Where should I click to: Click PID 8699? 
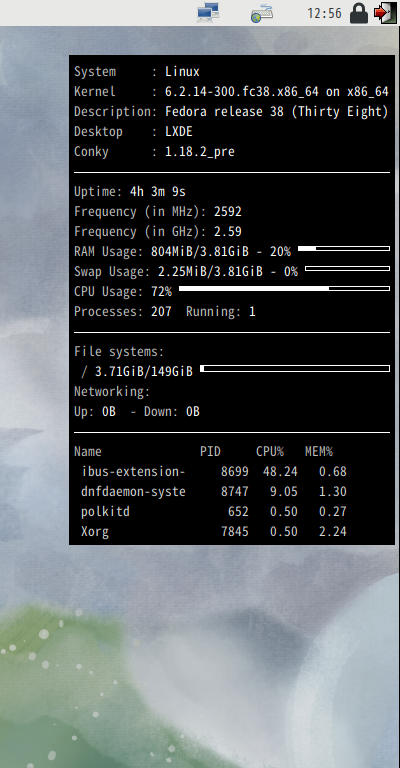(235, 472)
